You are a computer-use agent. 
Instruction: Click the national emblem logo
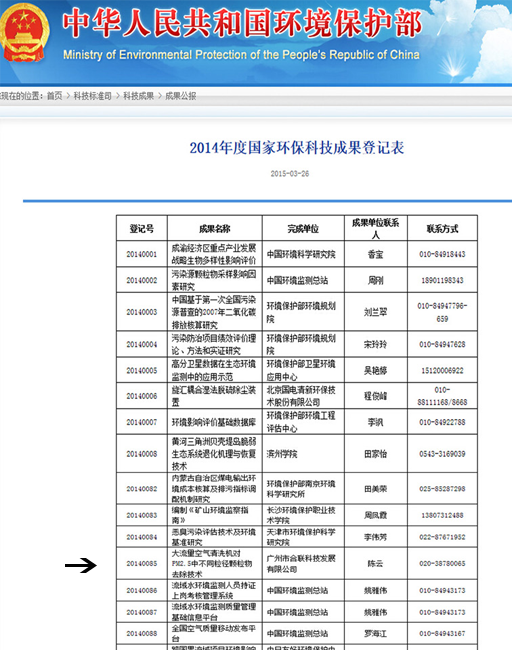coord(24,33)
